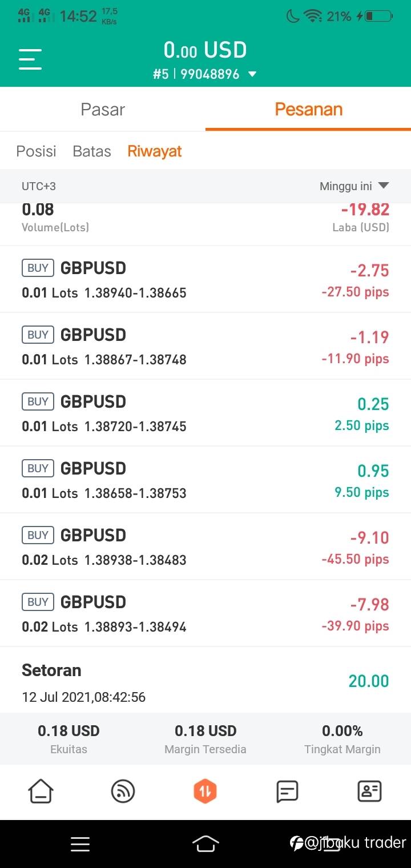Open GBPUSD trade with 9.50 pips profit
The height and width of the screenshot is (868, 411).
205,480
